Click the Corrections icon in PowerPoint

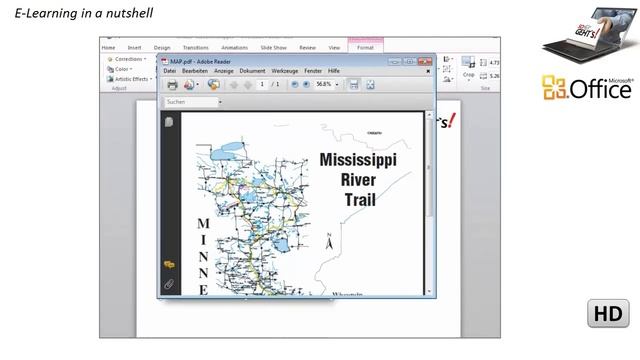110,59
